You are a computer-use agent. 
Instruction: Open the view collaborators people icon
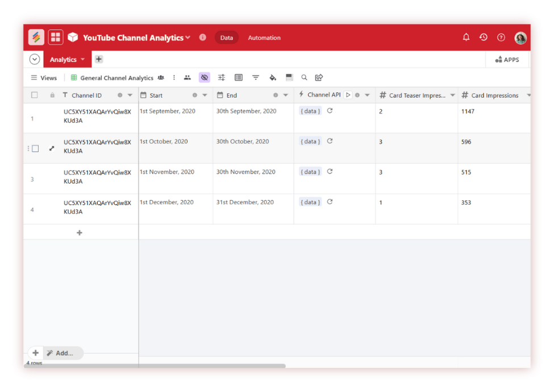coord(188,77)
